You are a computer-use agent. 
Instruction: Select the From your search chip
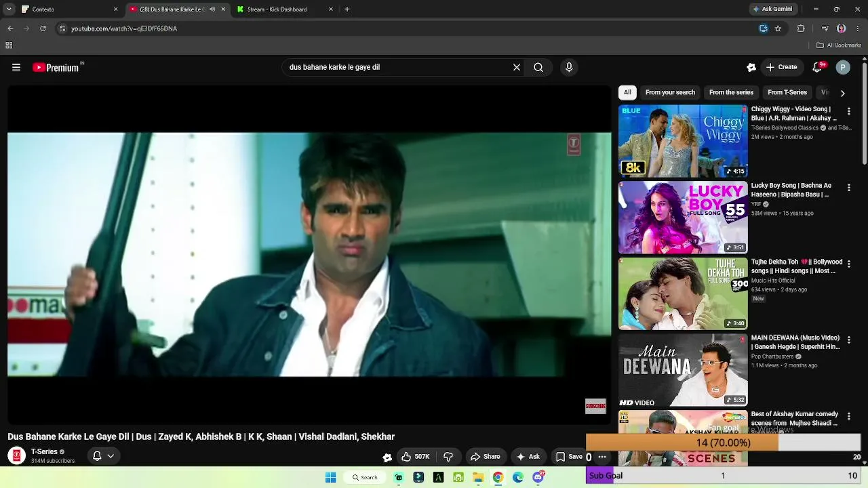[x=670, y=92]
